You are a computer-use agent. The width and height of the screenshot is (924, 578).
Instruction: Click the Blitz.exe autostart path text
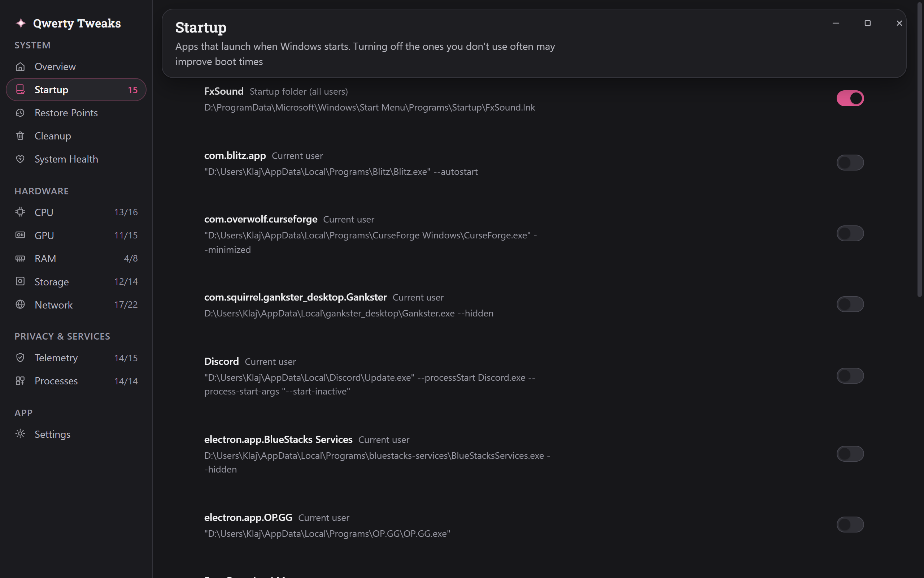click(x=341, y=172)
